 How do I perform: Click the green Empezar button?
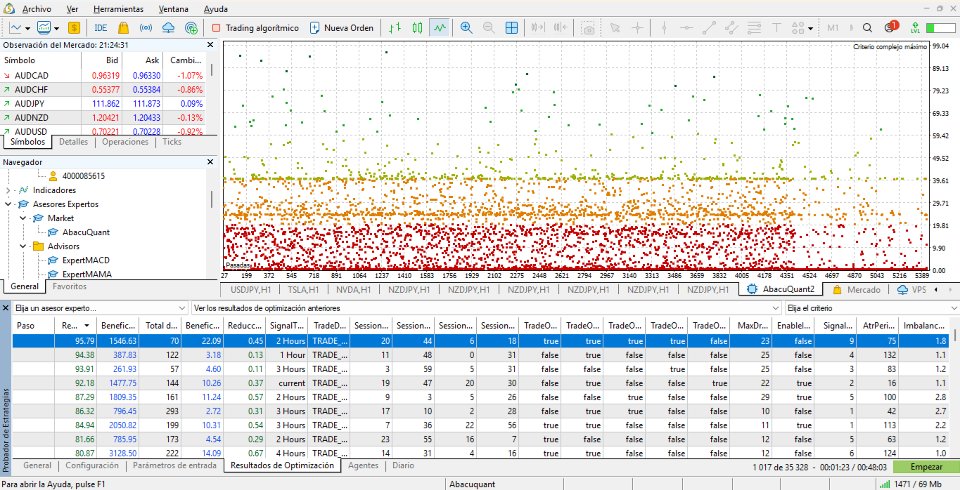coord(924,466)
